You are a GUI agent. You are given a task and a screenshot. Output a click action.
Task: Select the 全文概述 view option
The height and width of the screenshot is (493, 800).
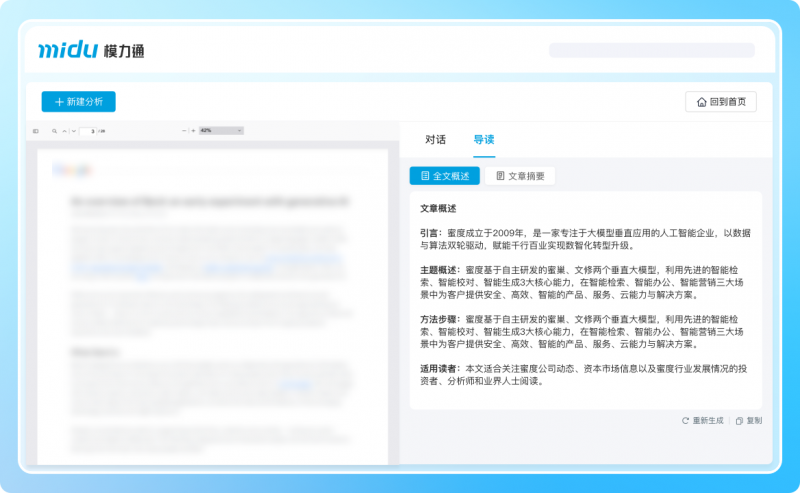tap(444, 176)
